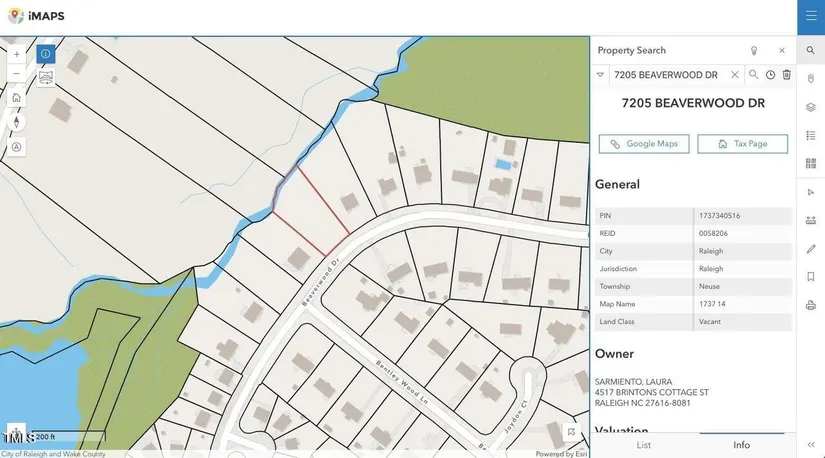This screenshot has height=458, width=825.
Task: Open the Bookmarks tool in sidebar
Action: click(811, 277)
